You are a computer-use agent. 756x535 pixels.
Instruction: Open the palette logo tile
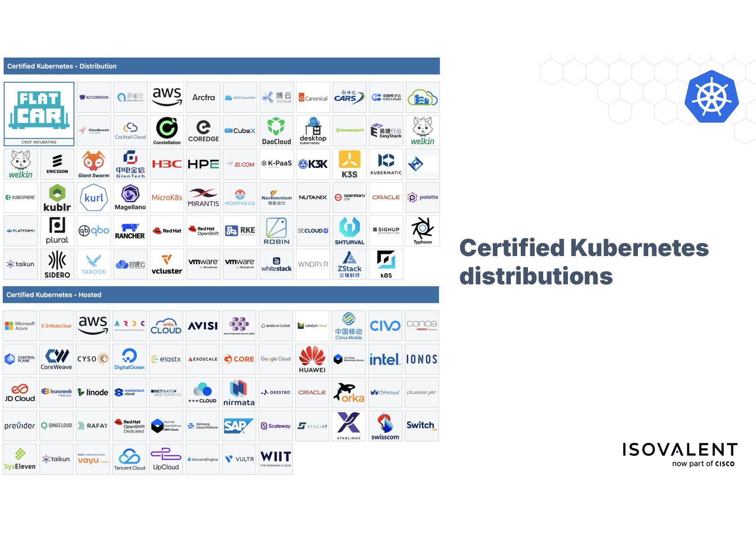422,197
